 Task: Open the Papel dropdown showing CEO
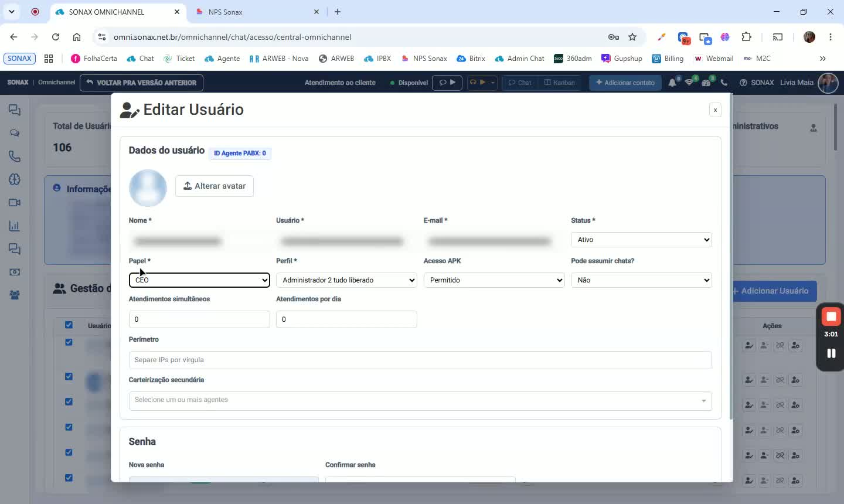199,280
